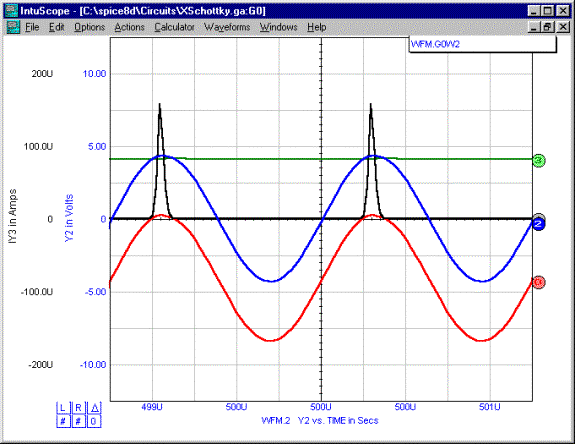The width and height of the screenshot is (575, 444).
Task: Open the Windows menu
Action: click(279, 27)
